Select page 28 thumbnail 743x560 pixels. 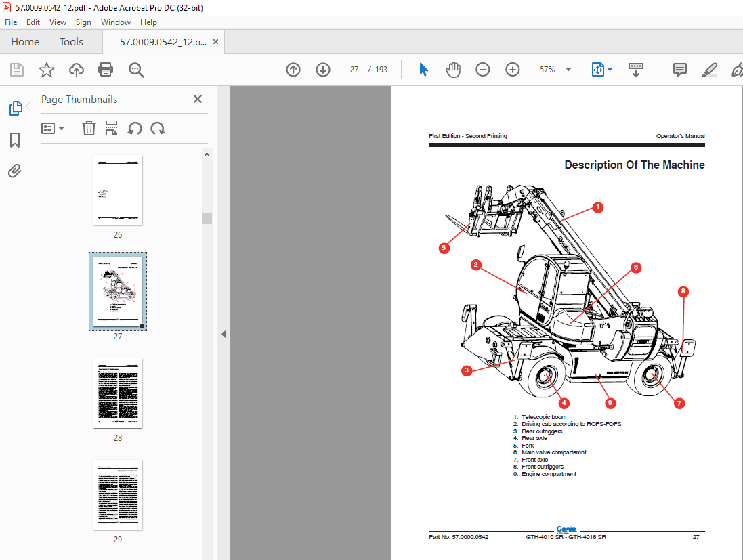(118, 393)
